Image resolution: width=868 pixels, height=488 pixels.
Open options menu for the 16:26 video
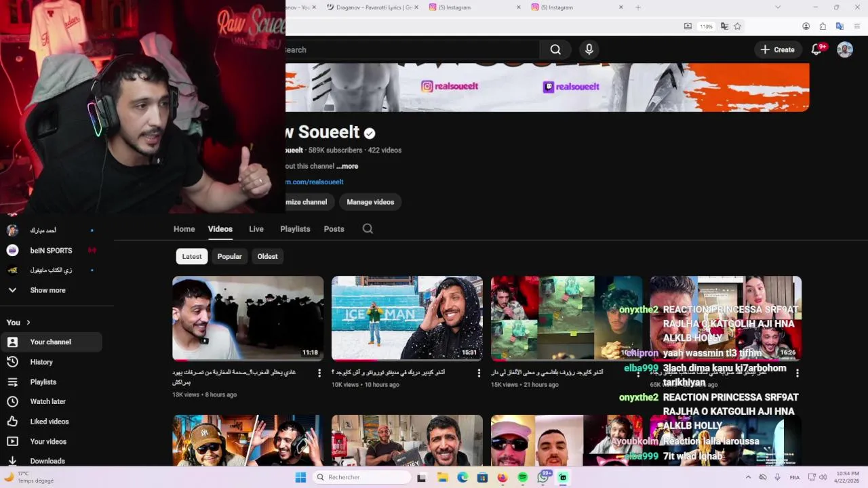797,373
